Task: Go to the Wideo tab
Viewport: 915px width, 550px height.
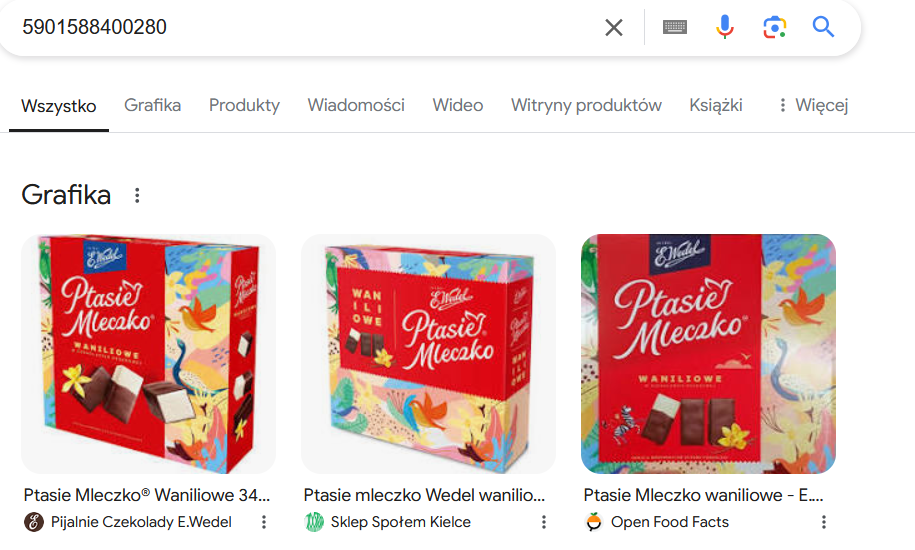Action: (458, 105)
